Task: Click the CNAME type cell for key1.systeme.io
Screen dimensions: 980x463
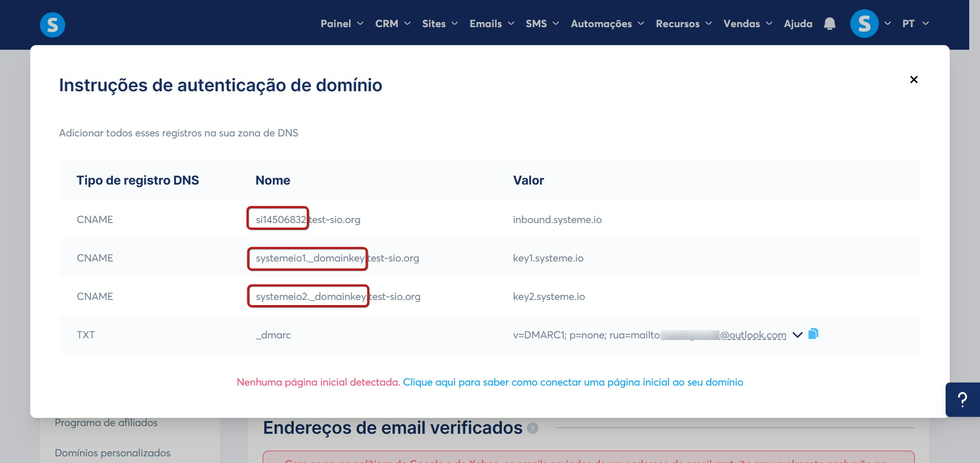Action: [95, 258]
